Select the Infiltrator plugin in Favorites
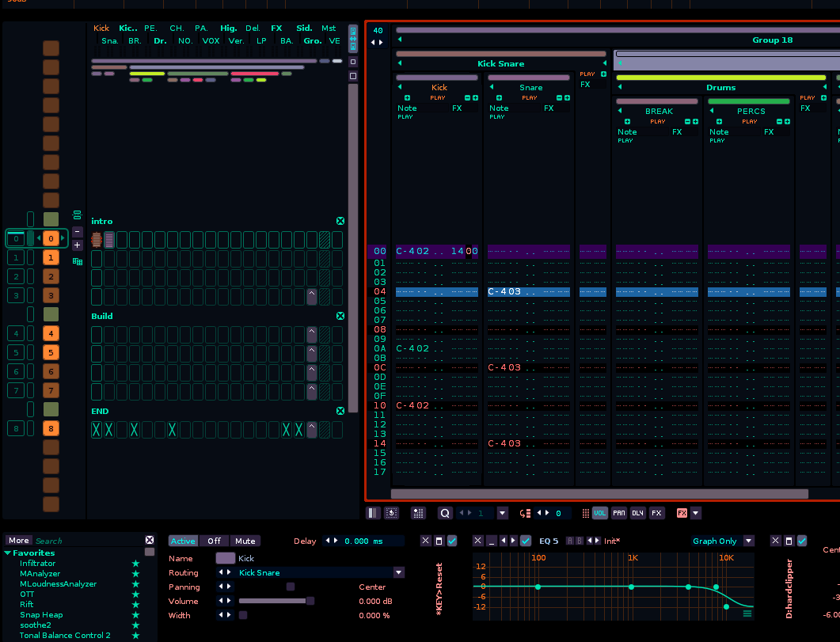The height and width of the screenshot is (642, 840). (x=37, y=564)
